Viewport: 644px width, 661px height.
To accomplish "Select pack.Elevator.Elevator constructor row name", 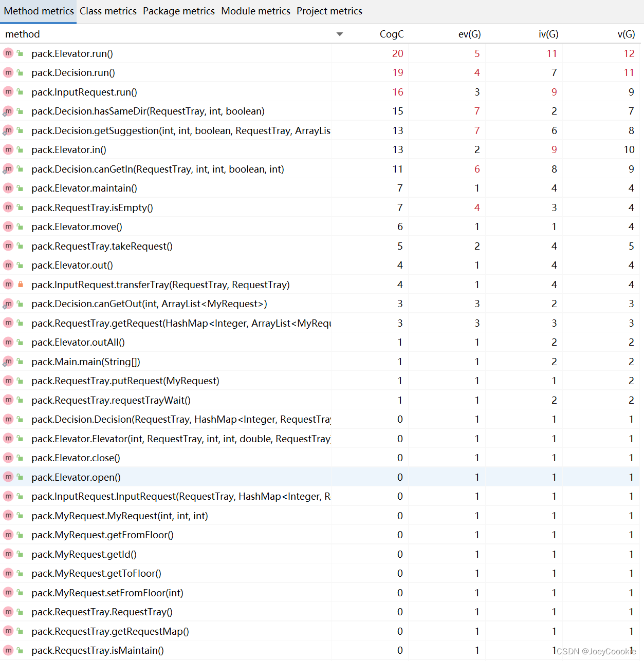I will [181, 439].
